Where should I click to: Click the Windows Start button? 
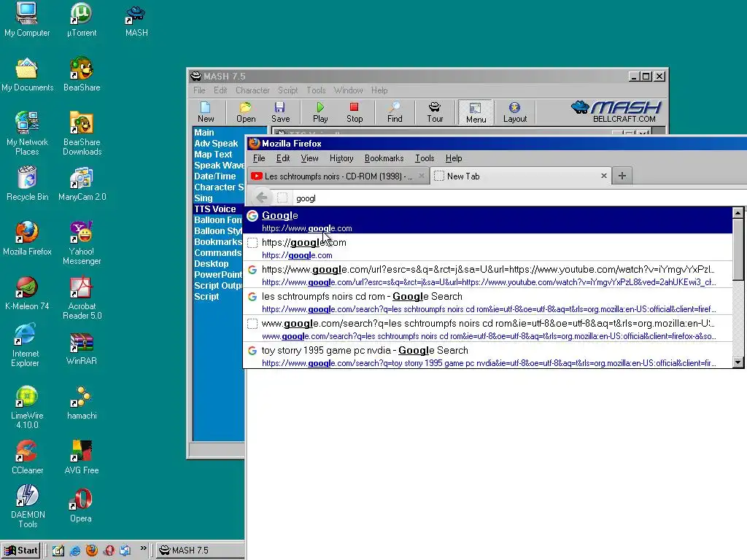click(x=21, y=551)
